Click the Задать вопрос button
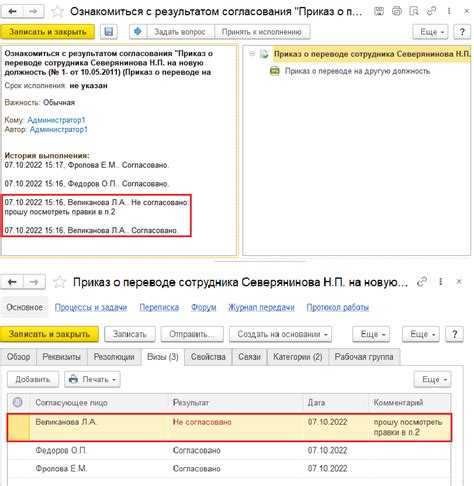 [x=180, y=32]
